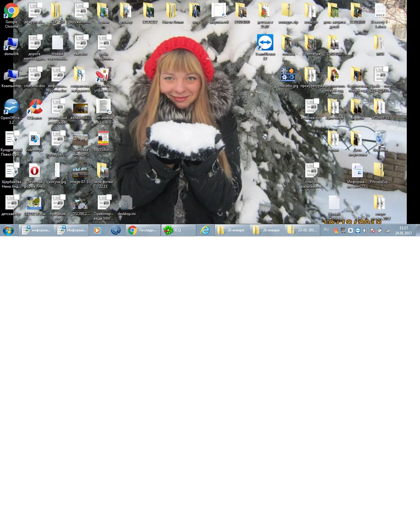Open Windows Media Player from the taskbar
Viewport: 420px width, 519px height.
pos(97,230)
